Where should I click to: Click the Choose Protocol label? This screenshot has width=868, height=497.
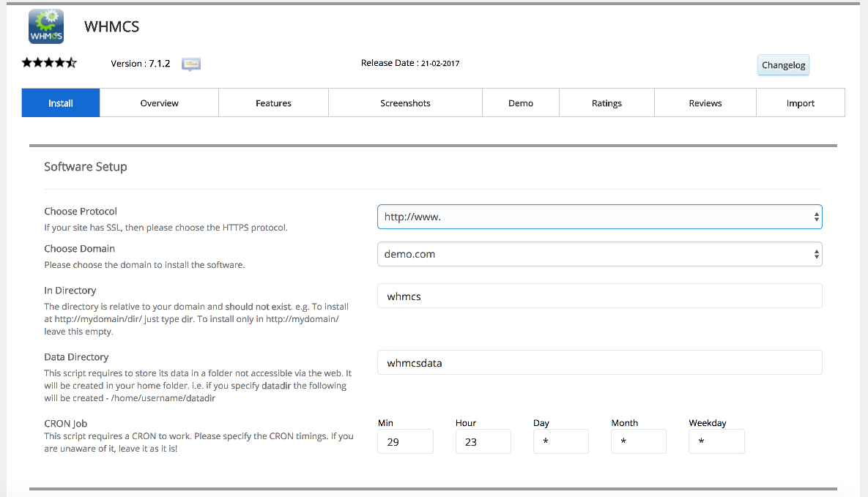[x=81, y=212]
